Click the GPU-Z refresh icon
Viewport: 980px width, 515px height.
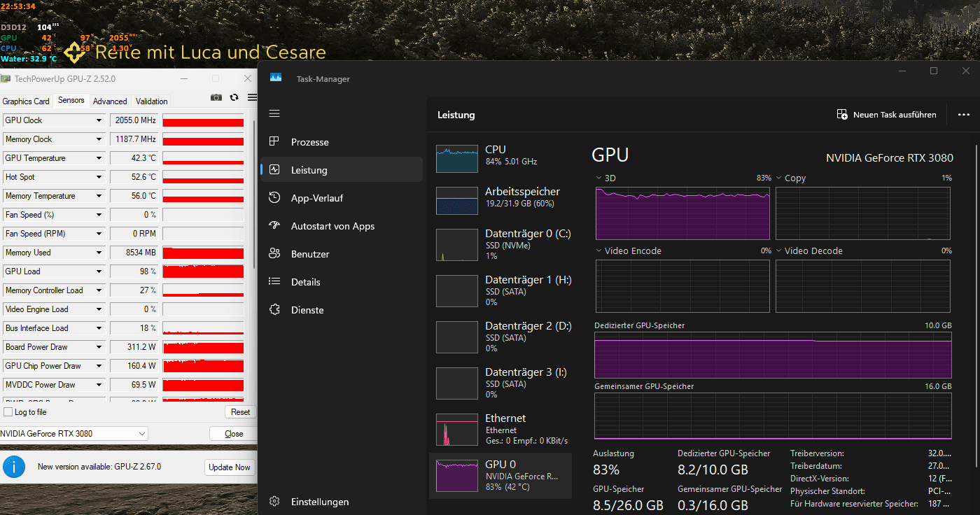click(234, 97)
